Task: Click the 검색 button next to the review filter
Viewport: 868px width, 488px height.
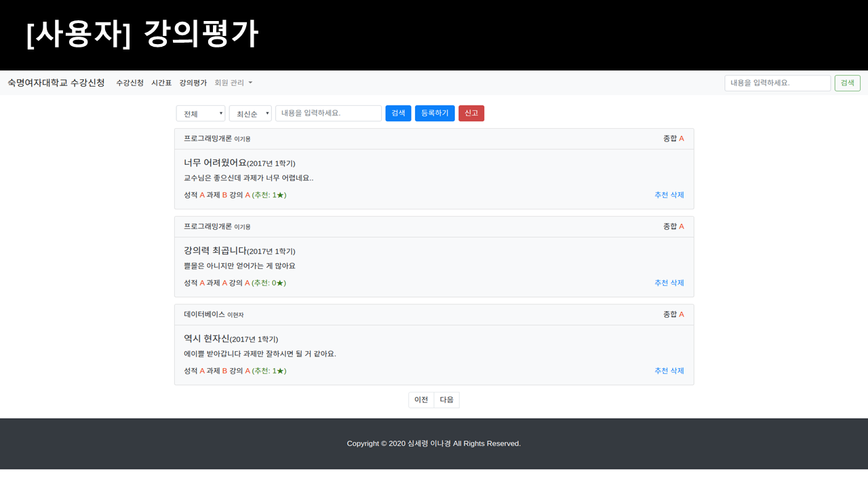Action: tap(398, 113)
